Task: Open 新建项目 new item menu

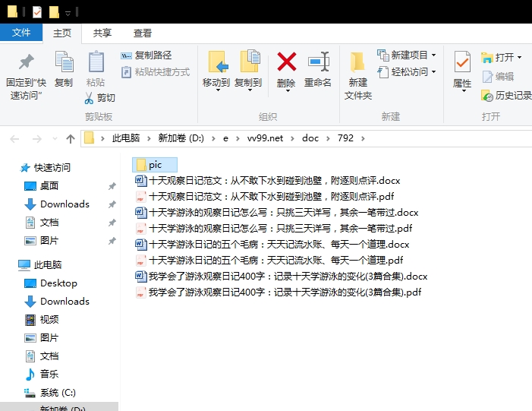Action: 407,55
